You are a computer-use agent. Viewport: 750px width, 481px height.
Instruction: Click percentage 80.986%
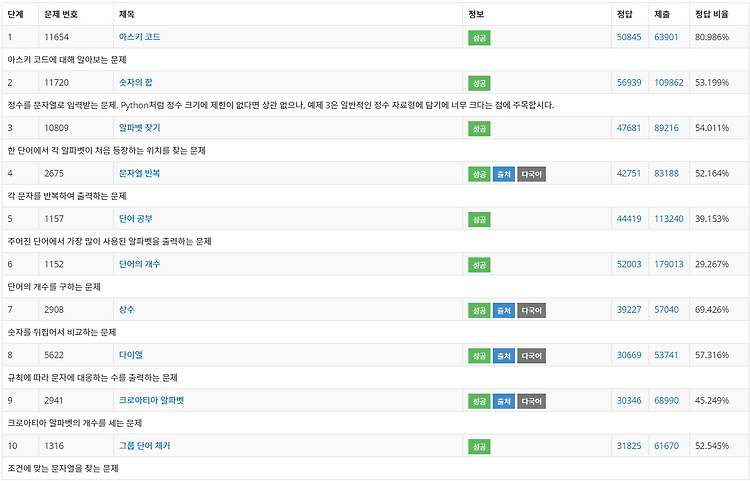coord(712,37)
